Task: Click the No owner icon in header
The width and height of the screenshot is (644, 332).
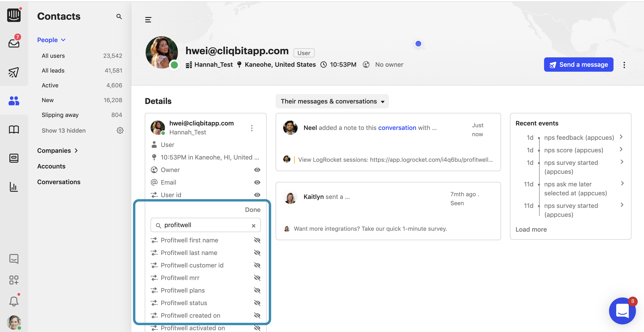Action: pos(366,65)
